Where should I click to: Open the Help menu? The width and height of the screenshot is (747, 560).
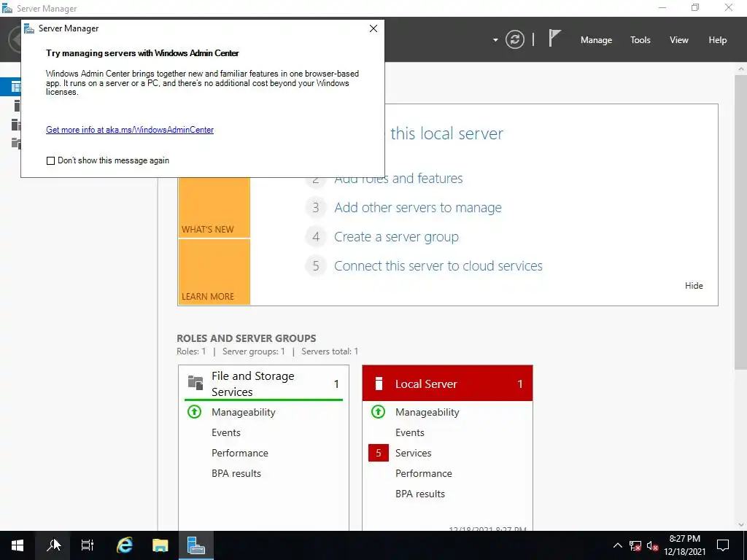(718, 40)
